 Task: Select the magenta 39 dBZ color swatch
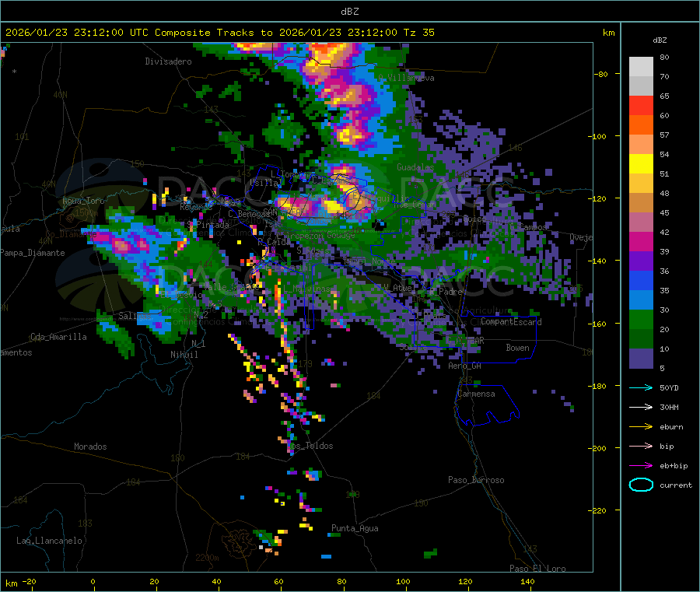click(641, 241)
